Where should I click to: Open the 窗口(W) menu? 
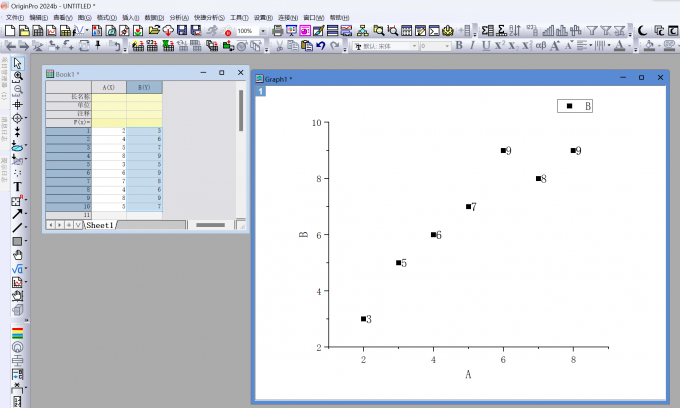314,17
